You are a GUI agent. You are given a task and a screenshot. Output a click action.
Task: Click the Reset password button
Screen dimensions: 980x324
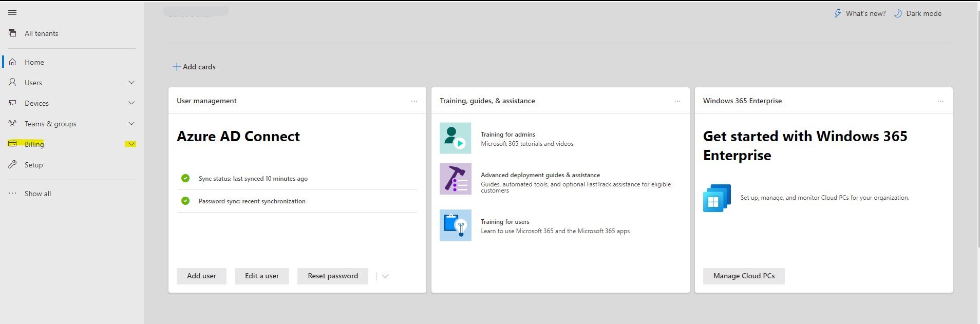coord(333,276)
